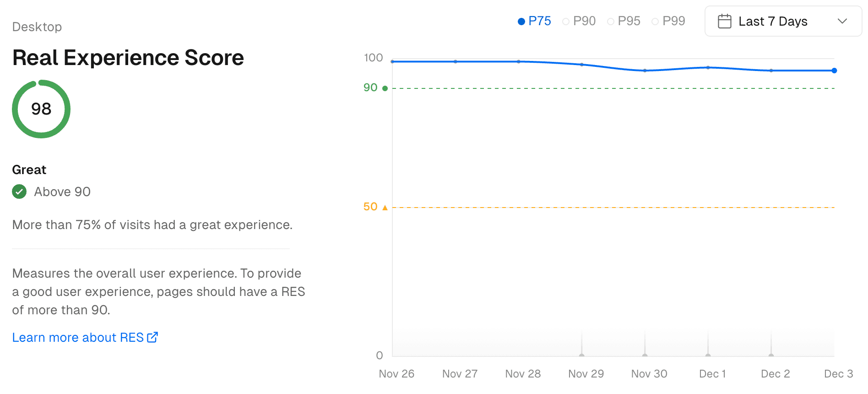The image size is (868, 394).
Task: Open Learn more about RES link
Action: (78, 338)
